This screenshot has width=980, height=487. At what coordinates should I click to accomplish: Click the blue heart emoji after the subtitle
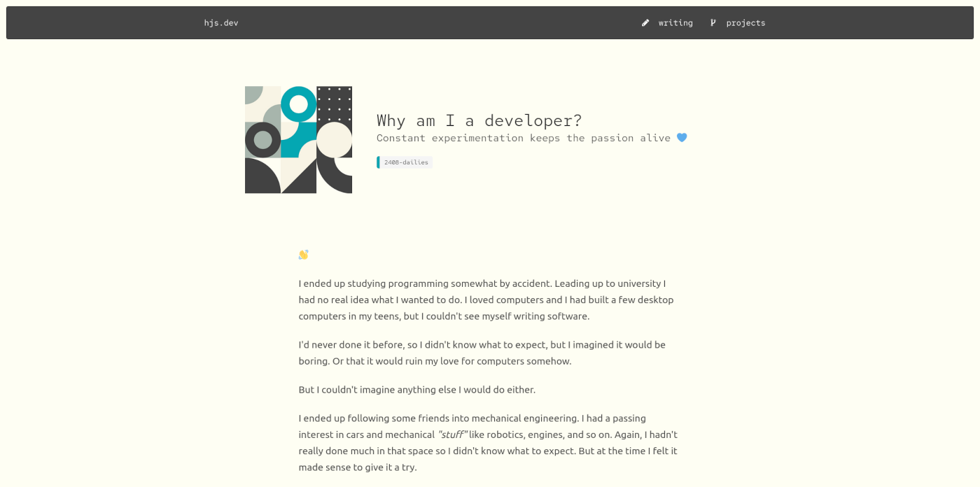(682, 138)
